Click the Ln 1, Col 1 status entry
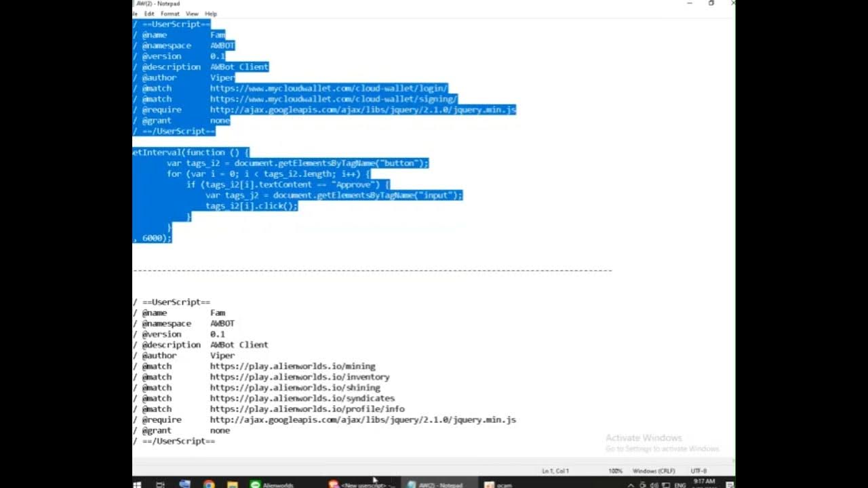This screenshot has width=868, height=488. [x=555, y=471]
